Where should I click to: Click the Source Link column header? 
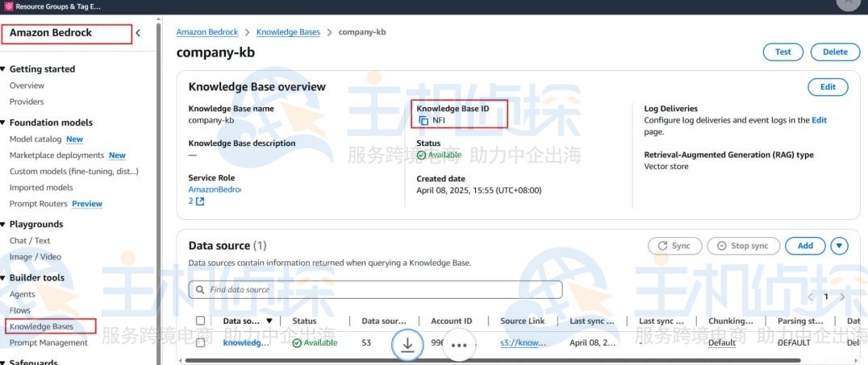point(523,321)
